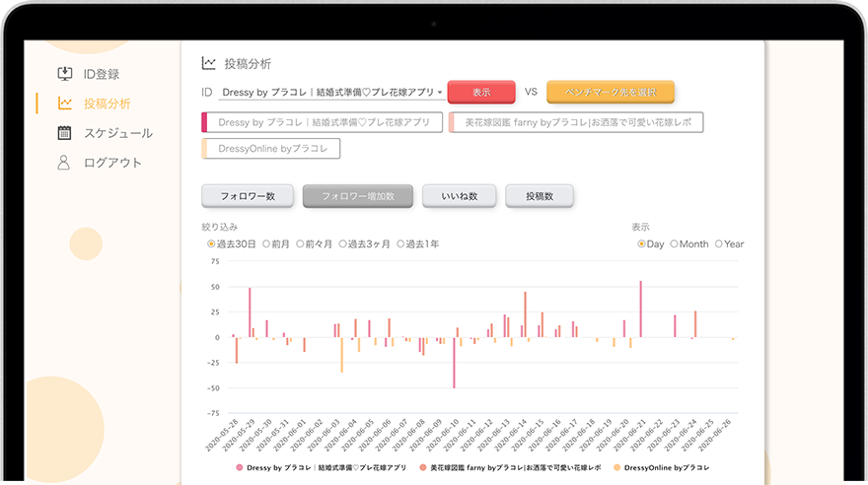Click the chart icon beside 投稿分析 heading
868x485 pixels.
pos(209,64)
